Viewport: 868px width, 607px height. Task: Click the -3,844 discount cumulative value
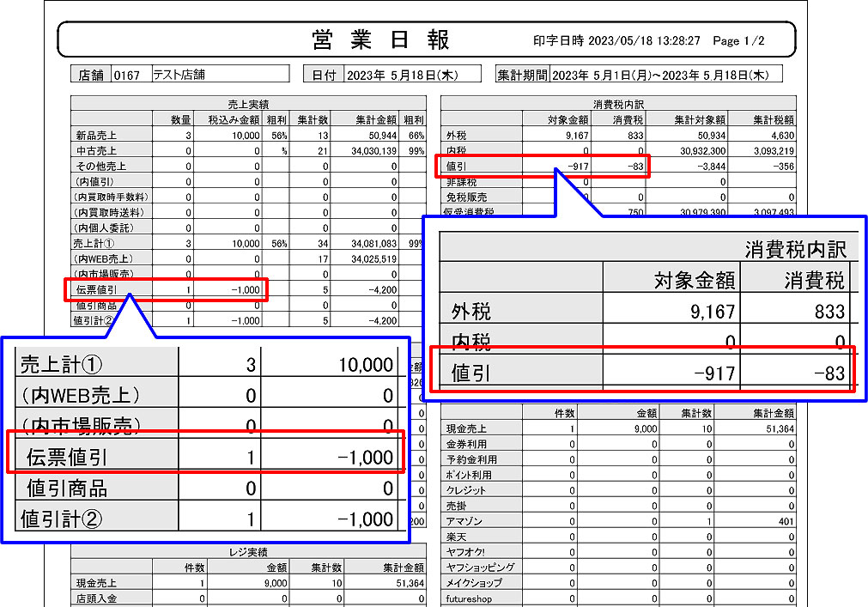[712, 167]
